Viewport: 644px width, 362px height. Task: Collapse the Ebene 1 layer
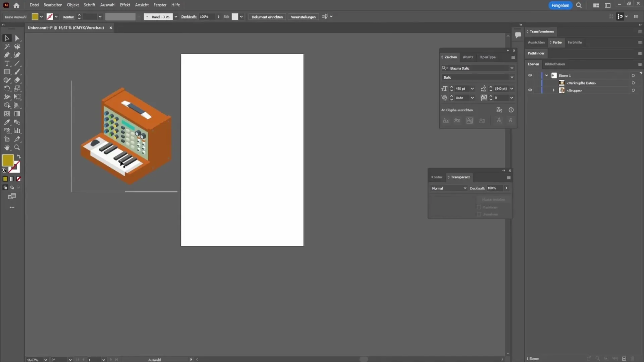(x=546, y=75)
